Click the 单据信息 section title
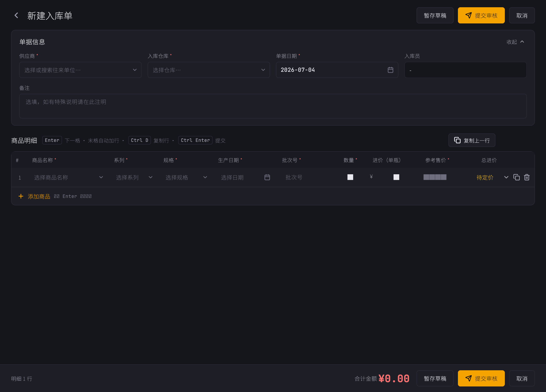The width and height of the screenshot is (546, 392). pyautogui.click(x=32, y=42)
